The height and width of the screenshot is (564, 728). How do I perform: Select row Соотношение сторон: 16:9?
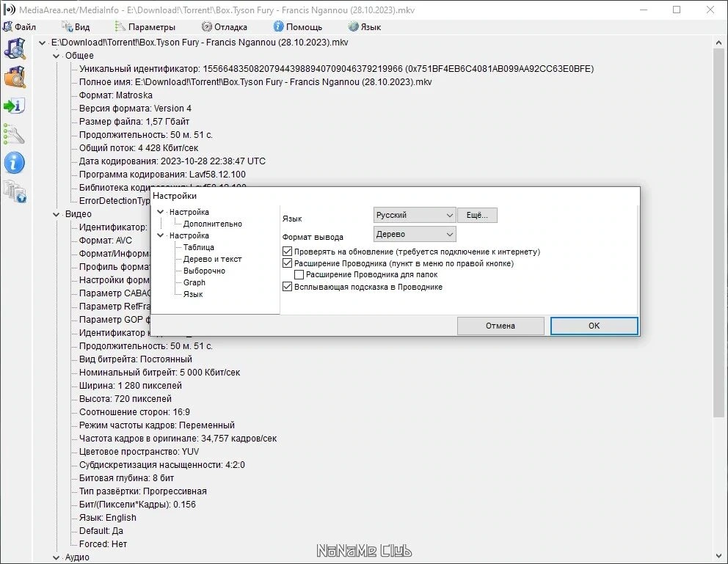point(134,412)
